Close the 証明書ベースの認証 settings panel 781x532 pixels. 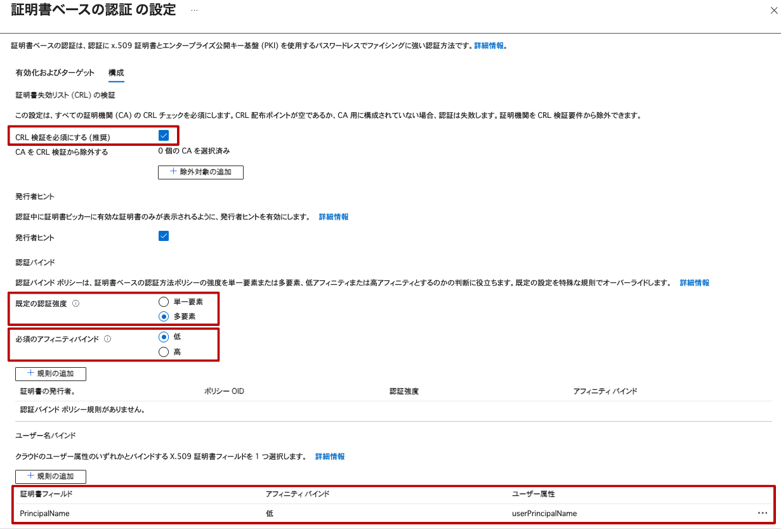click(x=772, y=11)
